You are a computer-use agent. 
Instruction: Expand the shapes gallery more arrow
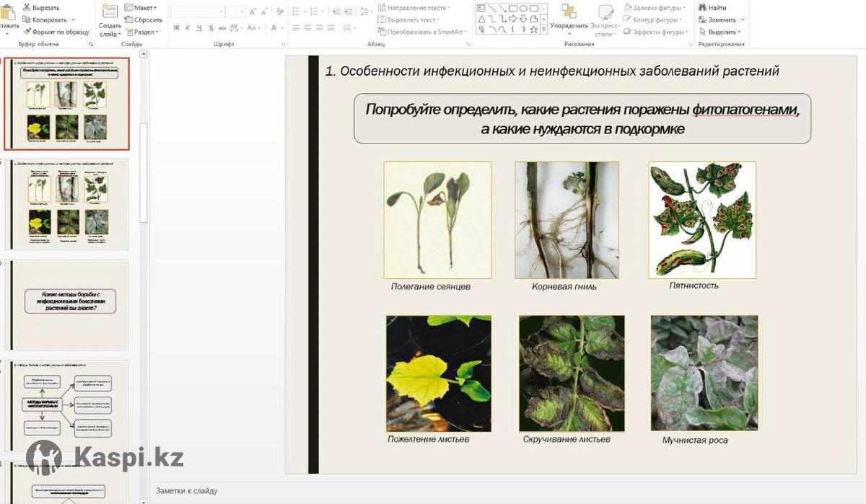click(543, 30)
